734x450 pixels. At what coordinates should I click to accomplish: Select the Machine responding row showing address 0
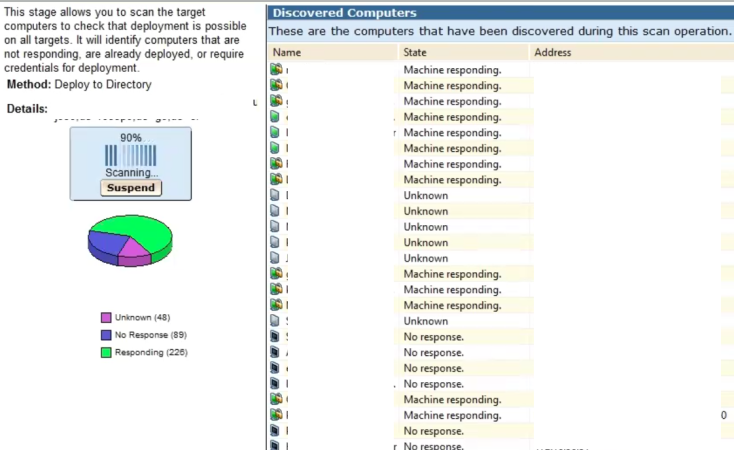pos(501,415)
